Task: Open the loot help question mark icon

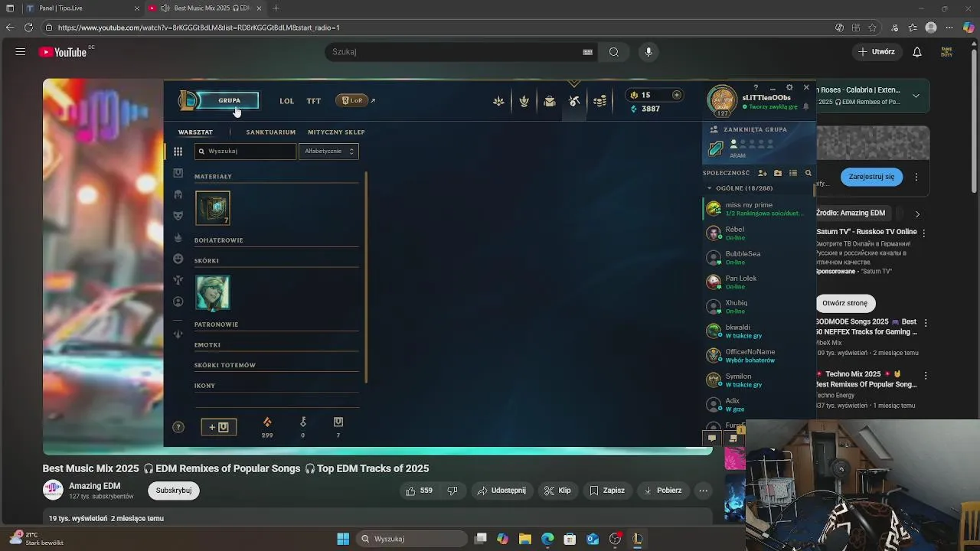Action: click(x=178, y=427)
